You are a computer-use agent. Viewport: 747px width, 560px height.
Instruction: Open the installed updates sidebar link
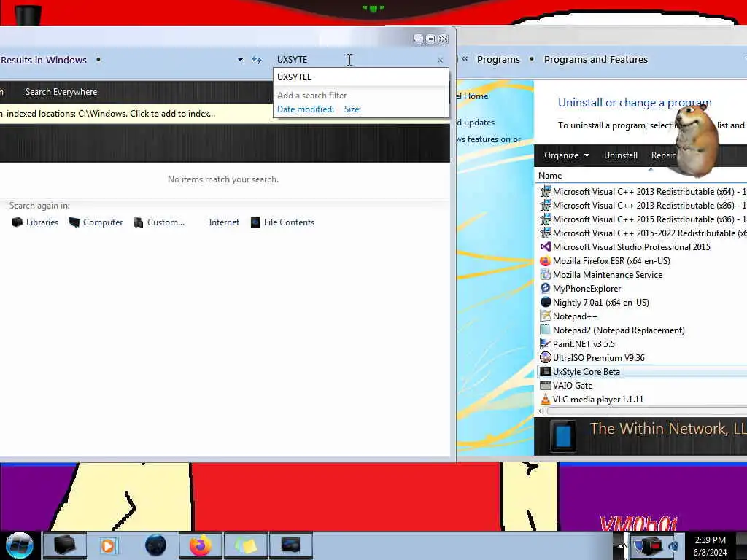pos(476,122)
